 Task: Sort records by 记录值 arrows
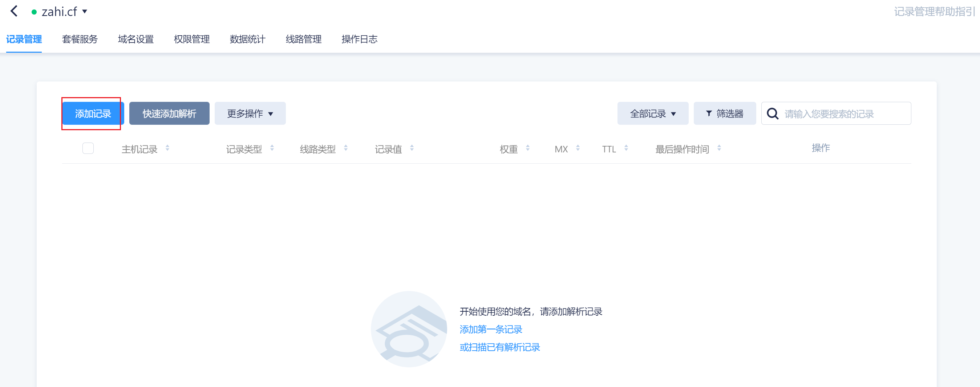pyautogui.click(x=412, y=148)
